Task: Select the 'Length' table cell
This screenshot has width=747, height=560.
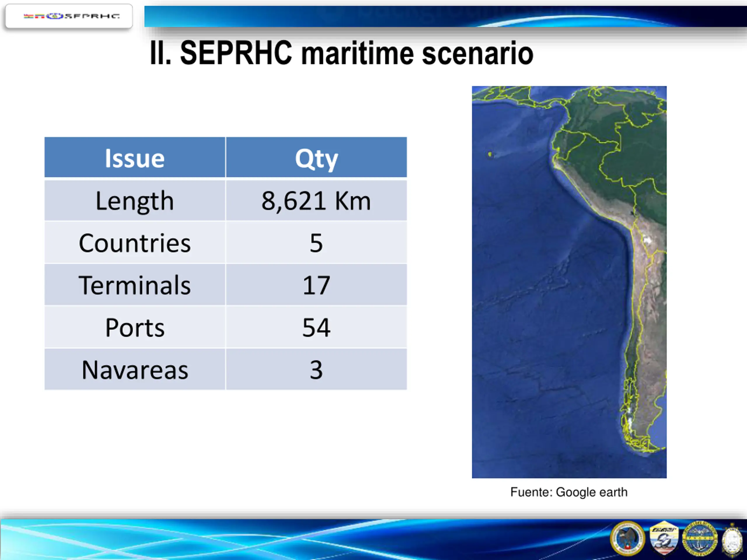Action: point(135,200)
